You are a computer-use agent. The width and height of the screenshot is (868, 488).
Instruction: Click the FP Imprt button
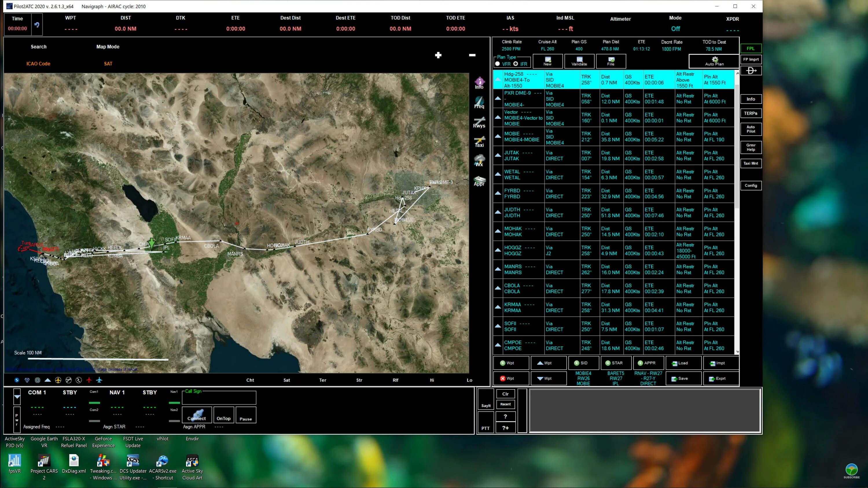[751, 60]
